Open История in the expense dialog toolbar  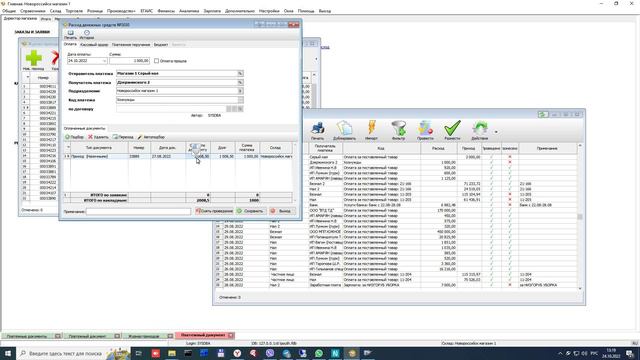pos(87,33)
